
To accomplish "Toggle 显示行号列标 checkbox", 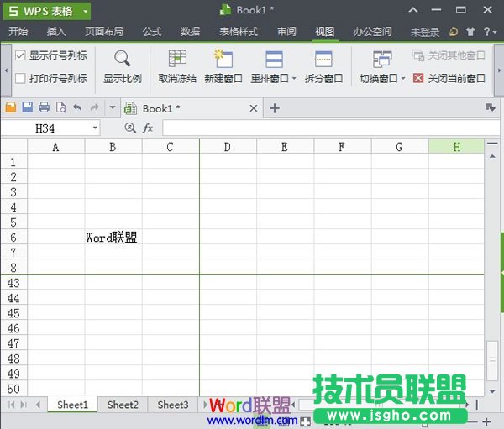I will (20, 55).
